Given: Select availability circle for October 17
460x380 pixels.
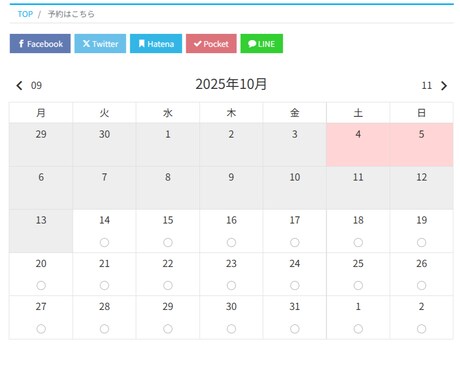Looking at the screenshot, I should point(295,242).
